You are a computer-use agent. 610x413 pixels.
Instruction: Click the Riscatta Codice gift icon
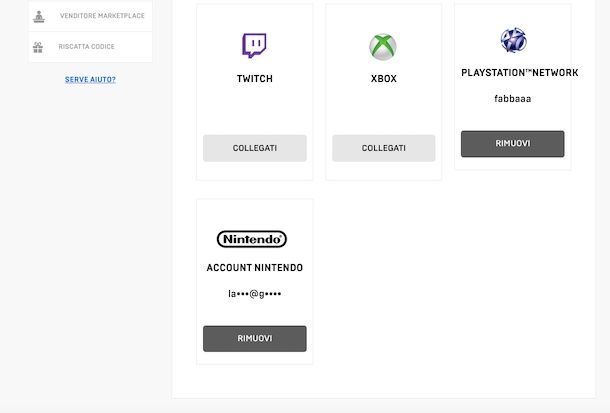tap(39, 47)
